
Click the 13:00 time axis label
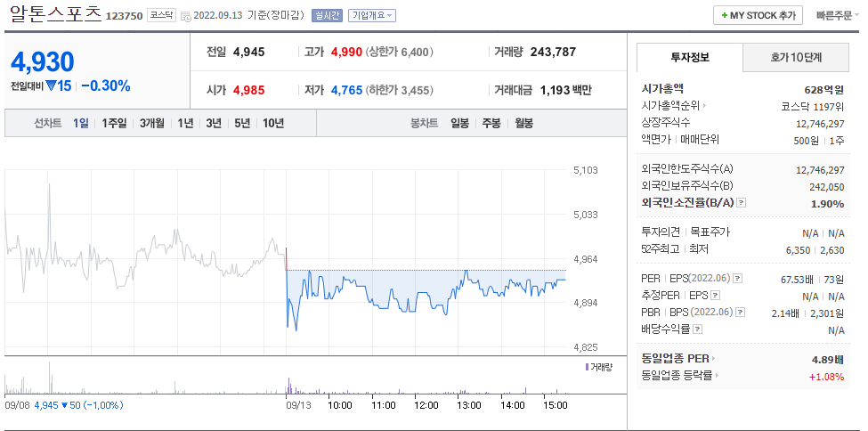(x=468, y=405)
